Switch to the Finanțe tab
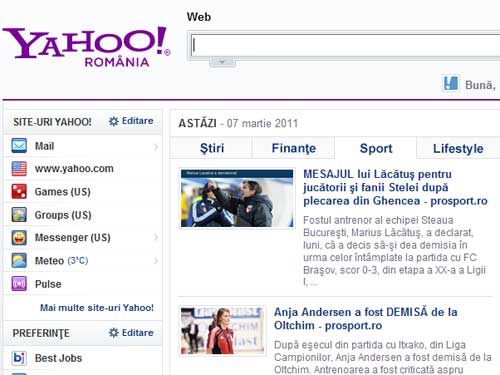Image resolution: width=500 pixels, height=375 pixels. (294, 148)
